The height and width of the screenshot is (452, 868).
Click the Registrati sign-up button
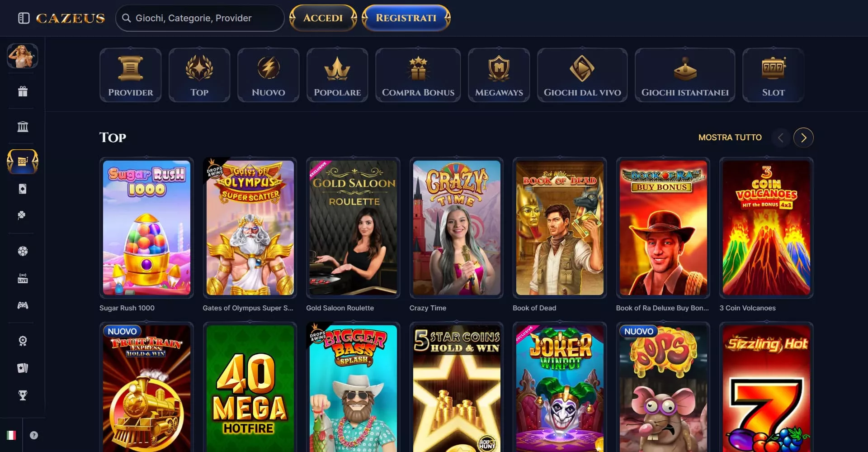point(406,18)
